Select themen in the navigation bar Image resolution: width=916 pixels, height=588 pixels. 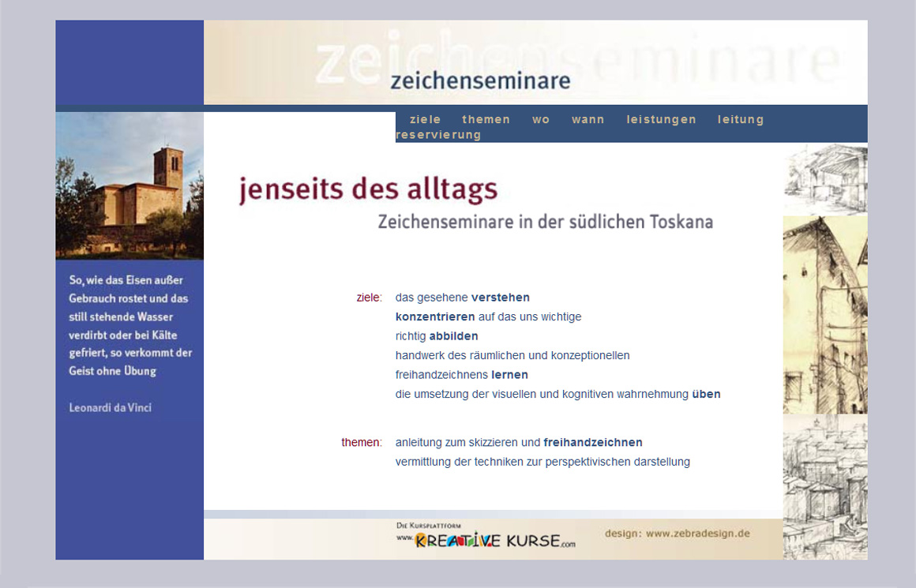click(486, 120)
